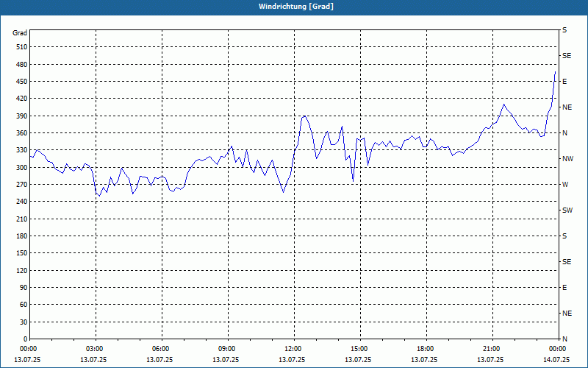Select the '09:00' time label
588x368 pixels.
(228, 349)
